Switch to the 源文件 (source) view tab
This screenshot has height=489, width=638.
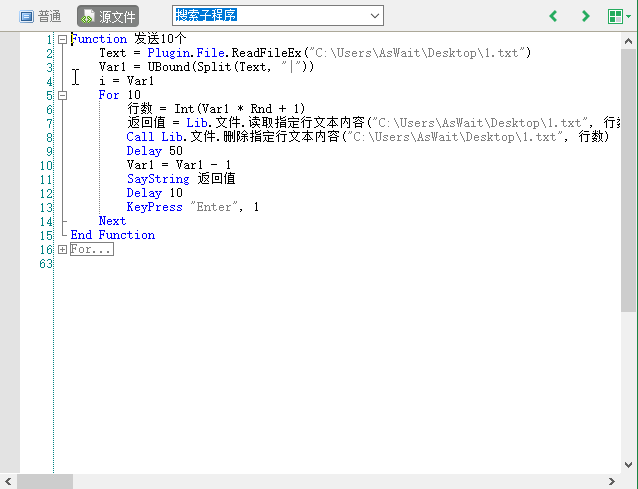pyautogui.click(x=108, y=16)
